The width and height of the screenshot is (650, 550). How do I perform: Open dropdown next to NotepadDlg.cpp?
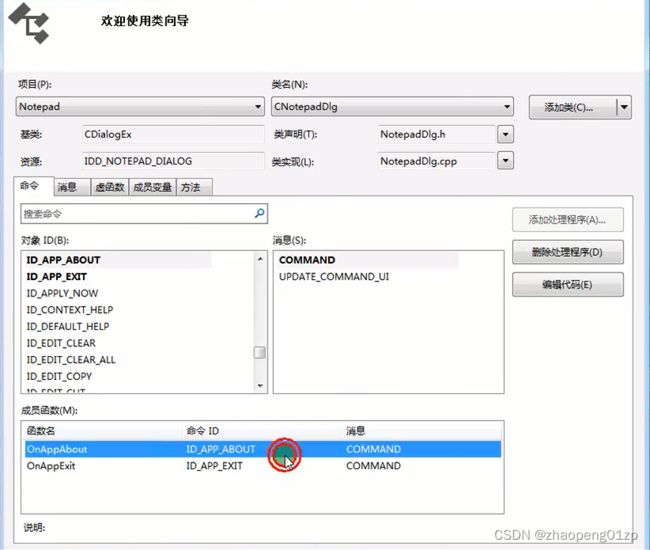click(x=505, y=161)
